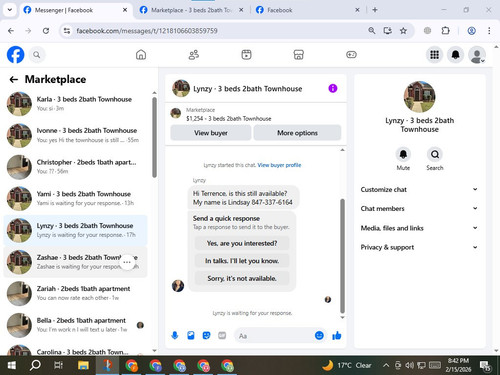Image resolution: width=500 pixels, height=375 pixels.
Task: Click the Lynzy townhouse listing thumbnail in right panel
Action: 419,97
